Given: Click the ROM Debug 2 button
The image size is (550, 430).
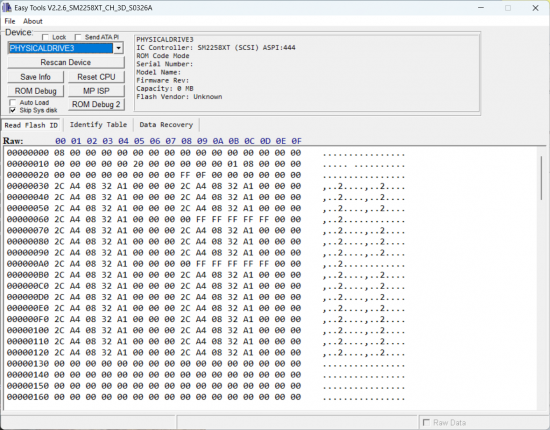Looking at the screenshot, I should point(96,105).
